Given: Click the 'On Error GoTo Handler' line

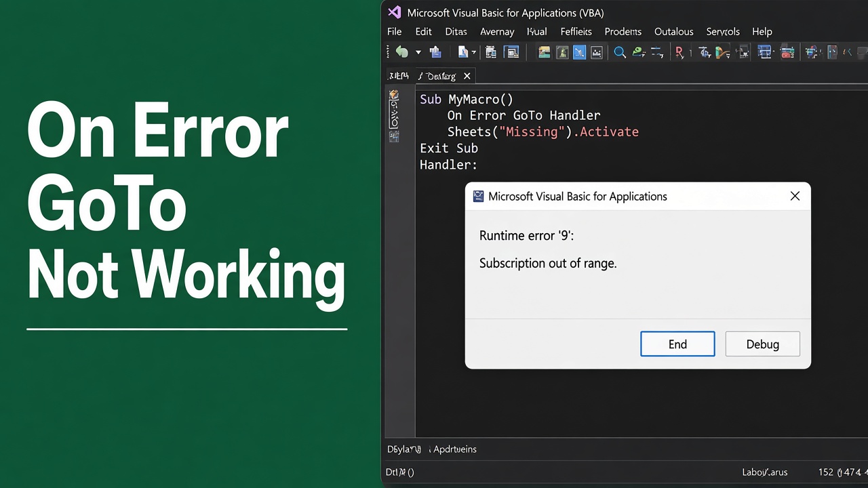Looking at the screenshot, I should (524, 115).
